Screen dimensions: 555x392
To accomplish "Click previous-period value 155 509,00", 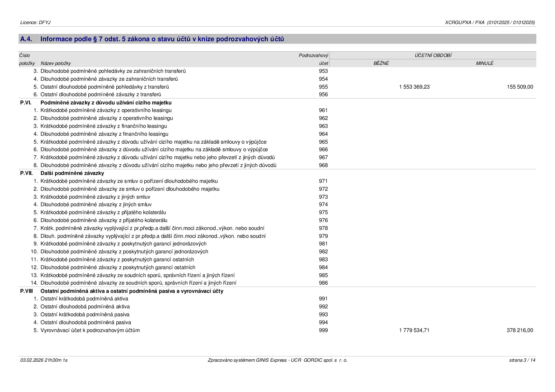I will (x=520, y=87).
